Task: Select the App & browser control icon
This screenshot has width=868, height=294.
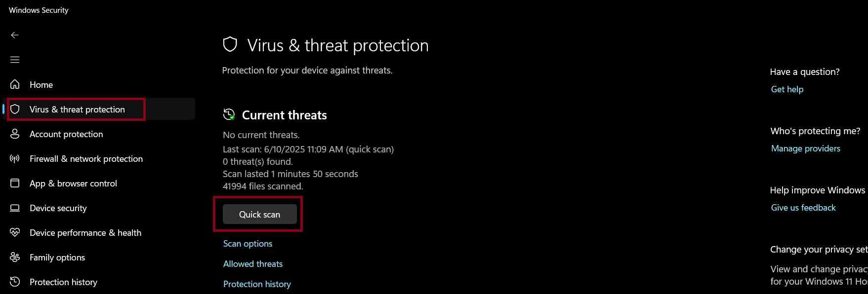Action: (x=15, y=183)
